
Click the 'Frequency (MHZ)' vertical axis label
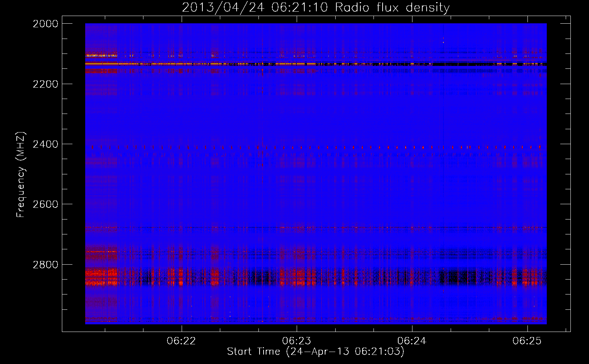21,175
